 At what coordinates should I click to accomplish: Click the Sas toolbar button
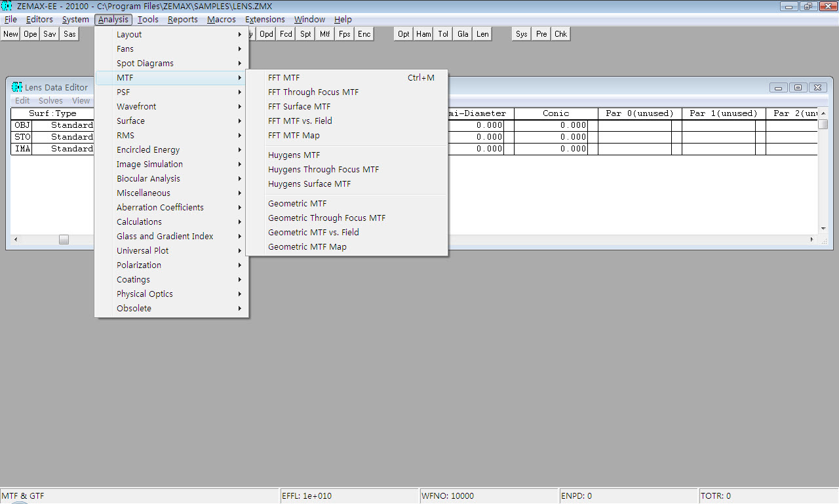click(70, 34)
